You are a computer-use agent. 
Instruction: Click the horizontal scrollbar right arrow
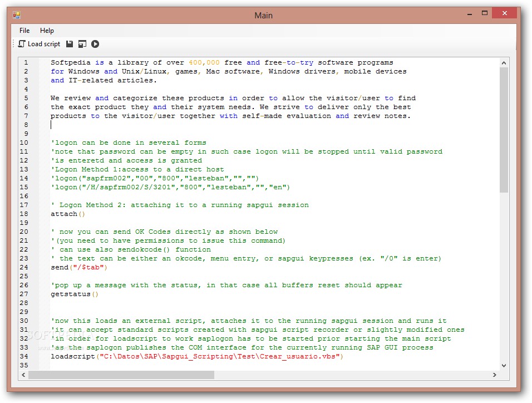tap(495, 375)
